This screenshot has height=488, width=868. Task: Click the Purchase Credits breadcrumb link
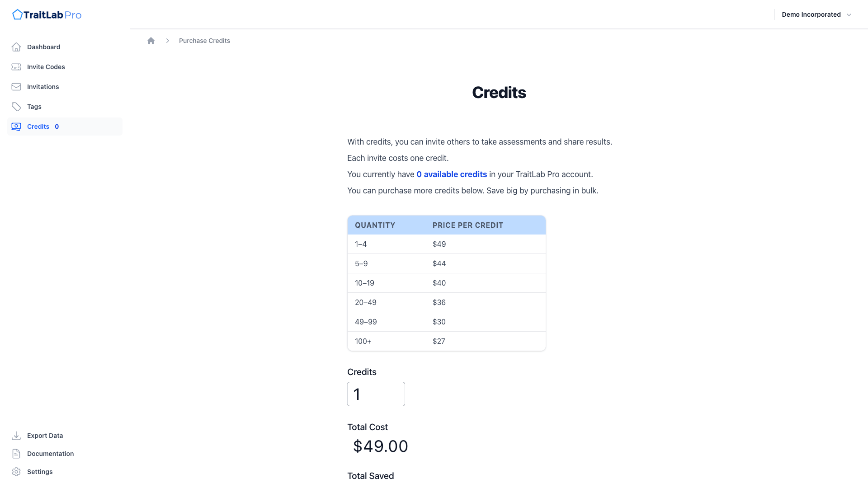coord(204,41)
